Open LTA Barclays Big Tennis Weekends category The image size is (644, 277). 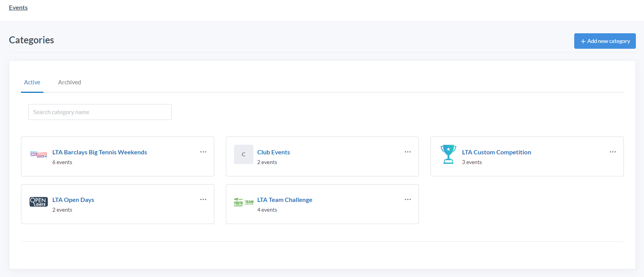click(x=100, y=152)
